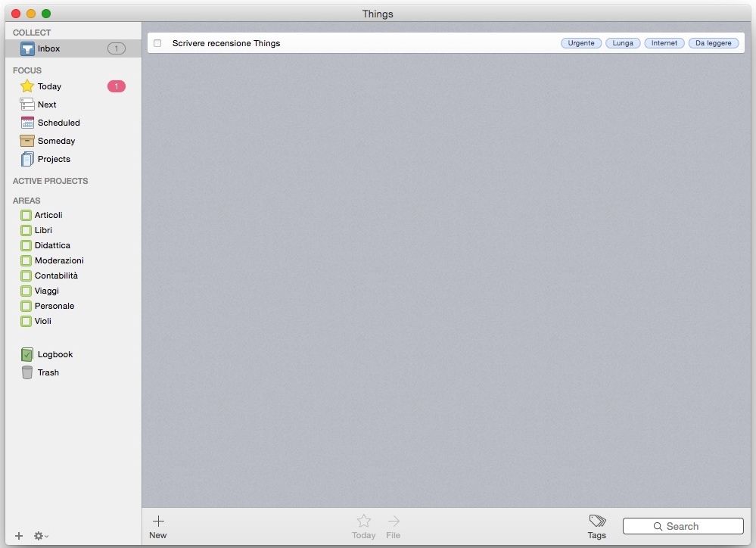Click the Moderazioni area square icon
The image size is (756, 548).
(x=26, y=261)
